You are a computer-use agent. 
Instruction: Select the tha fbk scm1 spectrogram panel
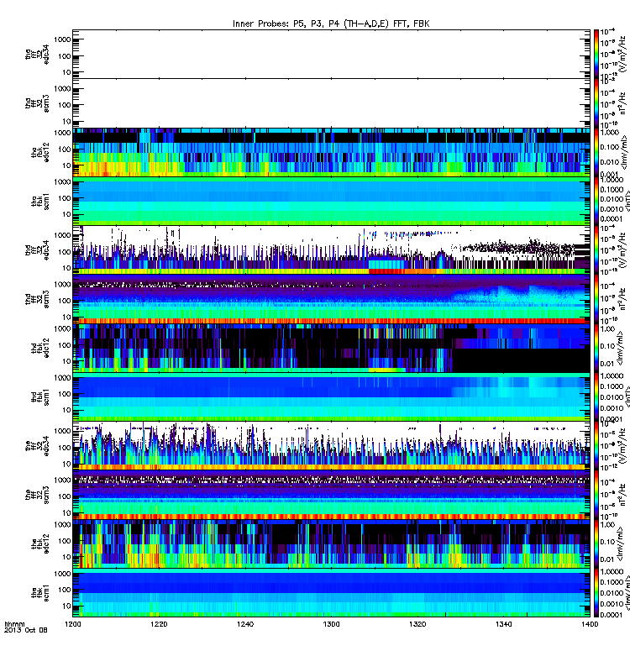pyautogui.click(x=331, y=201)
